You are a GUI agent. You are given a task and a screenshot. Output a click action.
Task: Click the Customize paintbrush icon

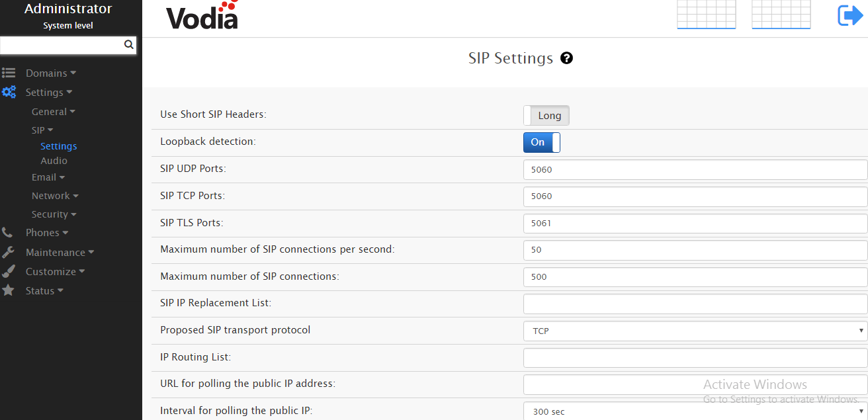8,271
